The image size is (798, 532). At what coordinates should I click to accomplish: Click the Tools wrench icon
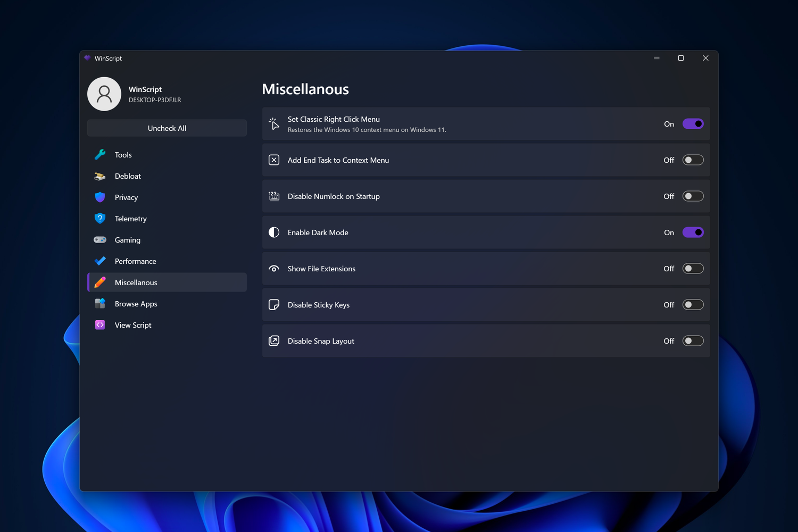pyautogui.click(x=100, y=155)
